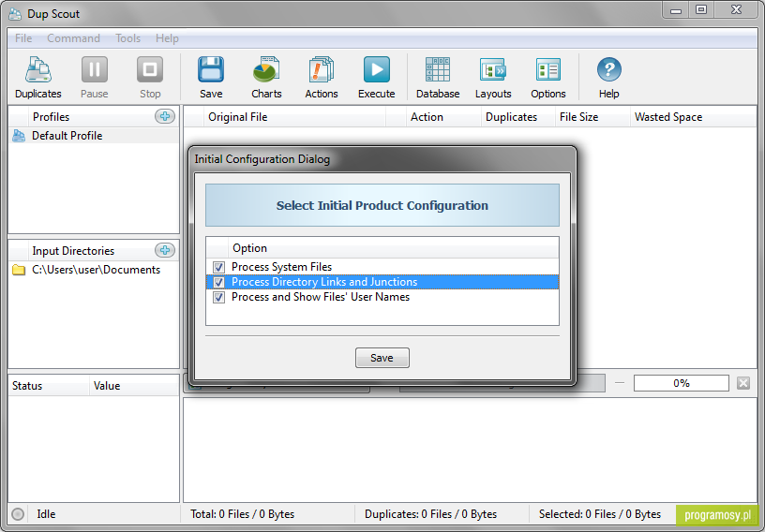This screenshot has height=532, width=765.
Task: Uncheck Process Directory Links and Junctions checkbox
Action: 218,282
